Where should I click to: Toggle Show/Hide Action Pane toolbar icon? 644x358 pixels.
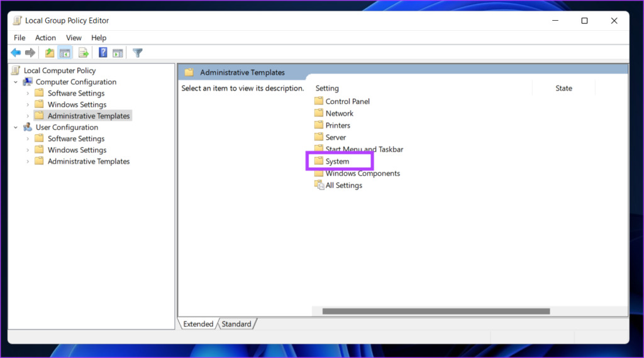118,53
